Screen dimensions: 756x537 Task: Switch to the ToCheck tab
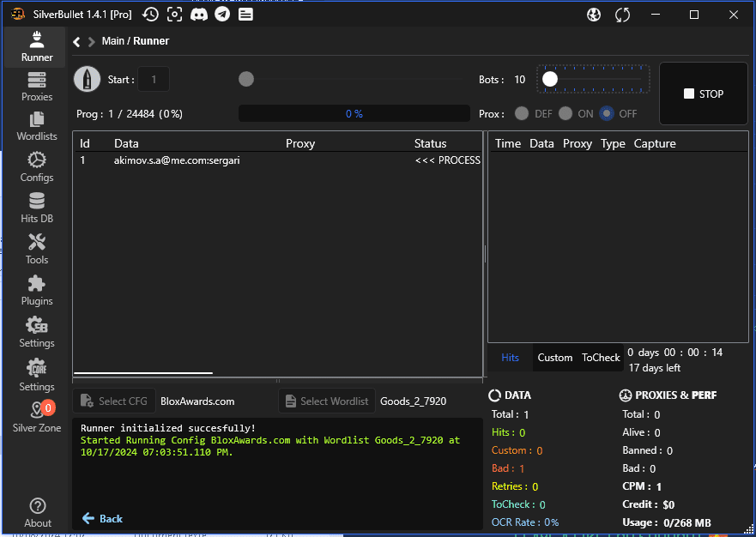click(x=601, y=358)
